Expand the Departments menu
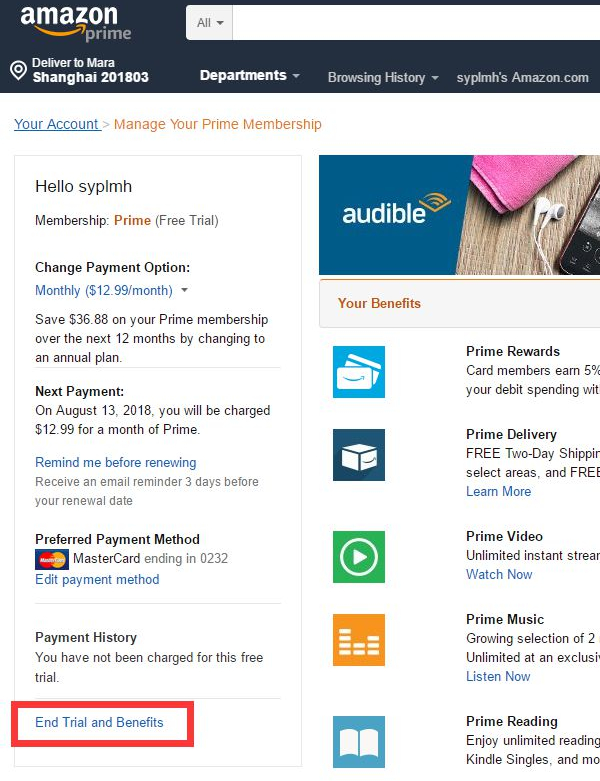Viewport: 600px width, 781px height. click(x=249, y=76)
